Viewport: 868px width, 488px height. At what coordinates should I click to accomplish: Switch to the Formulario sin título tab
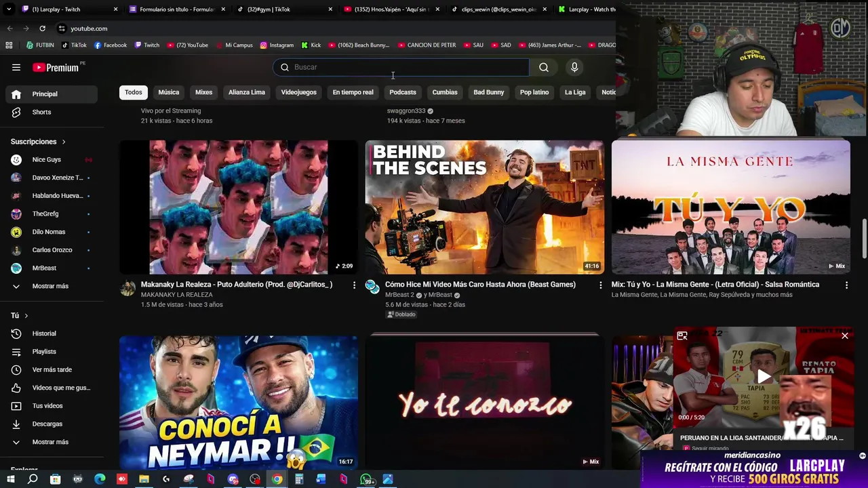tap(176, 9)
